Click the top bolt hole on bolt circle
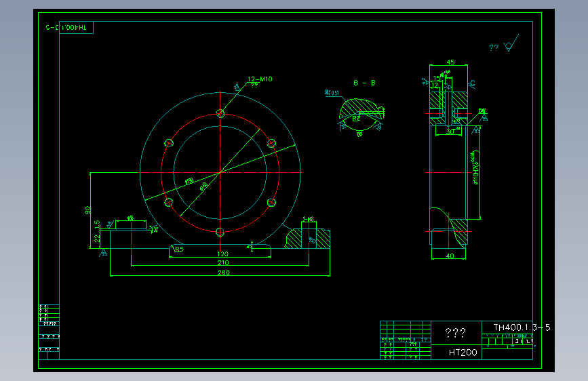This screenshot has width=588, height=381. (x=220, y=113)
